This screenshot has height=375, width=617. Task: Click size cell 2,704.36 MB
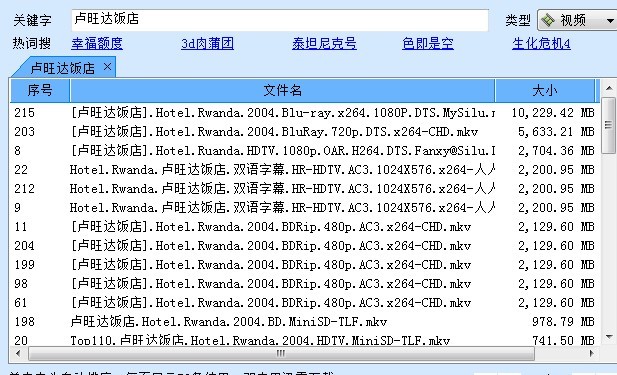(556, 151)
